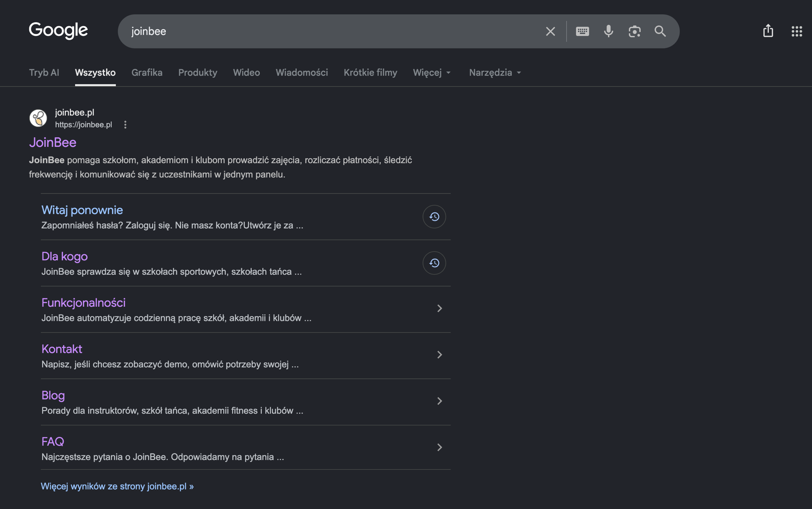Select the Wszystko tab
The height and width of the screenshot is (509, 812).
95,73
